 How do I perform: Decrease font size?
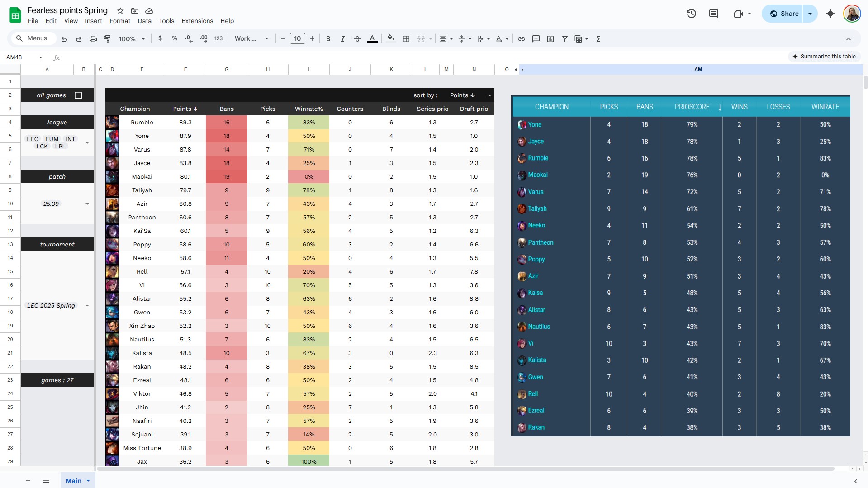pyautogui.click(x=283, y=39)
